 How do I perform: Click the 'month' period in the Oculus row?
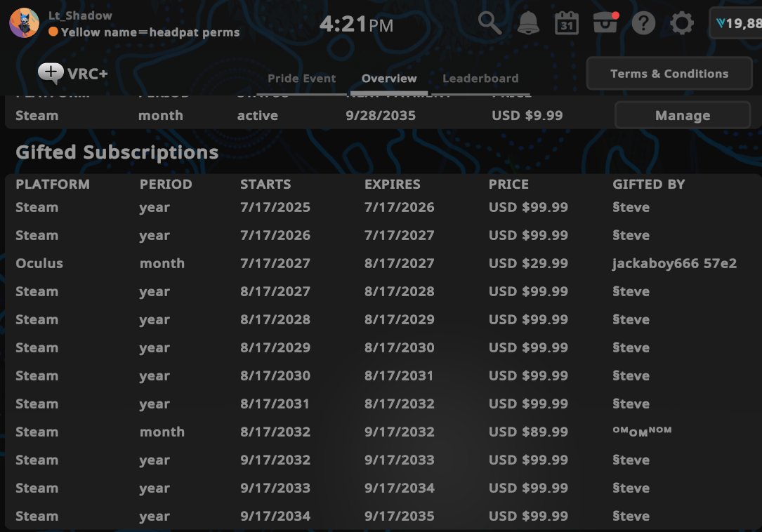pos(162,263)
